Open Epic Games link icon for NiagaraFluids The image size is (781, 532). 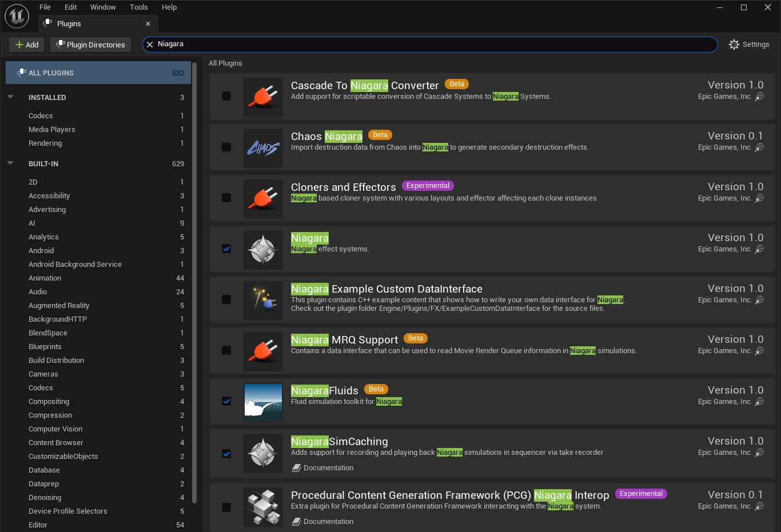pos(759,402)
